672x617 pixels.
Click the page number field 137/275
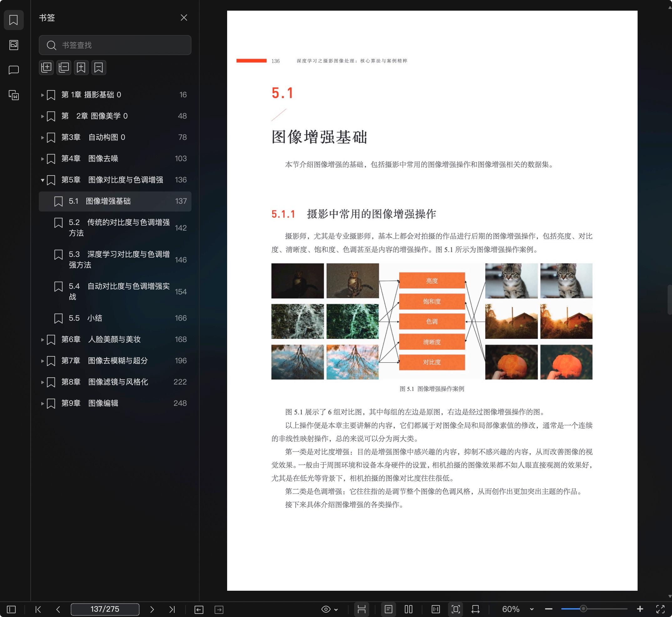click(x=105, y=609)
